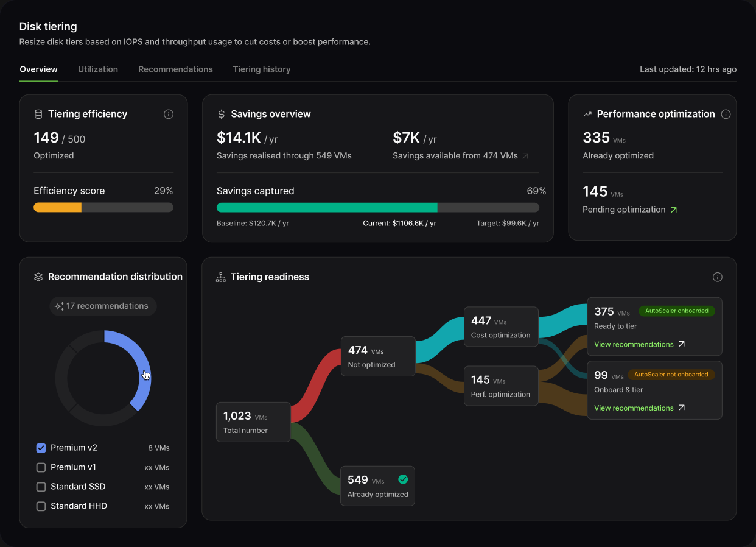
Task: Click the layers icon beside Recommendation distribution
Action: (38, 277)
